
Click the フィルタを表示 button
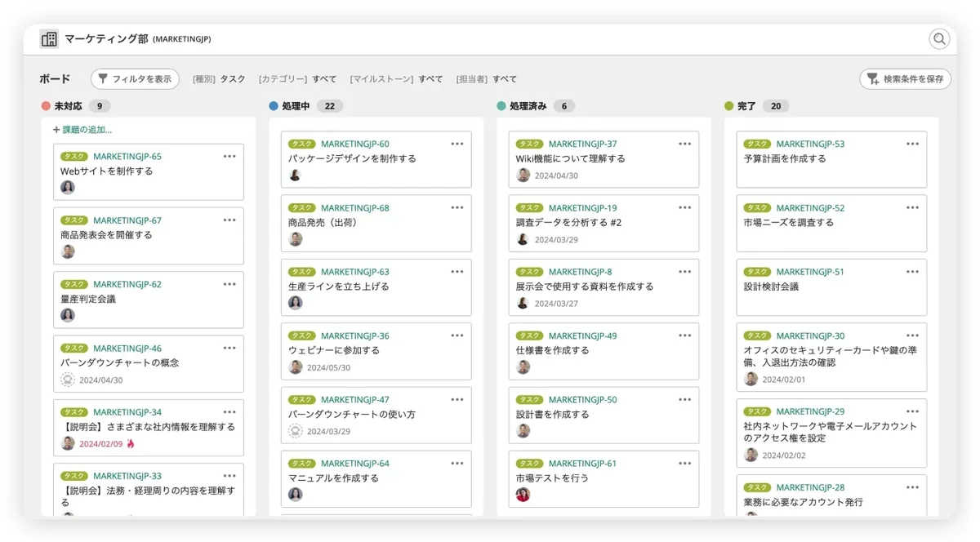coord(135,79)
